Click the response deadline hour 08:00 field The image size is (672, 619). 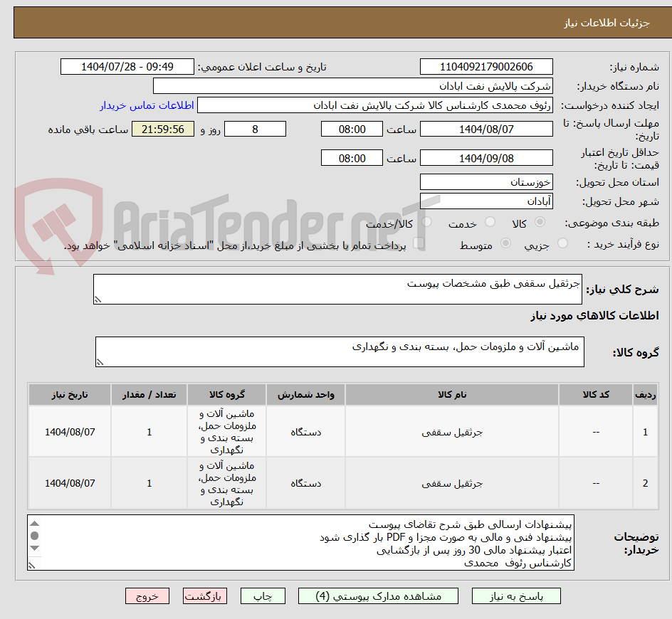352,129
